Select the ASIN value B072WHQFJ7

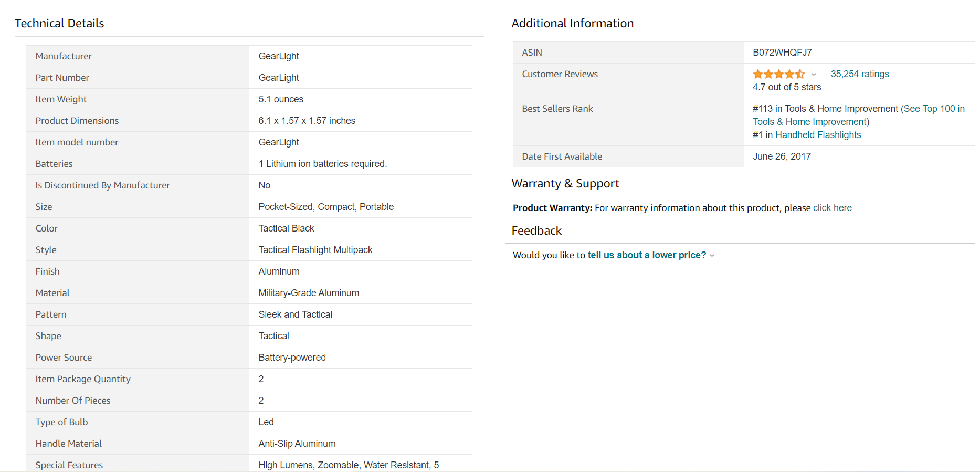click(x=782, y=53)
